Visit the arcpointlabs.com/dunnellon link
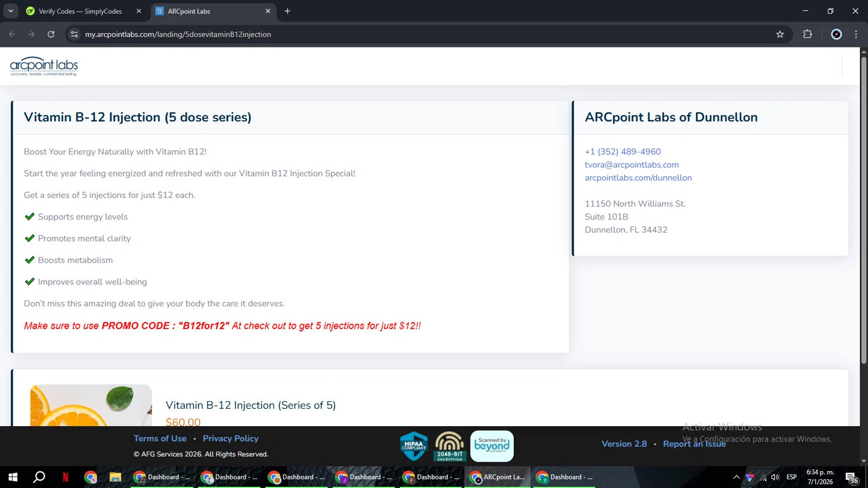868x488 pixels. [x=638, y=178]
